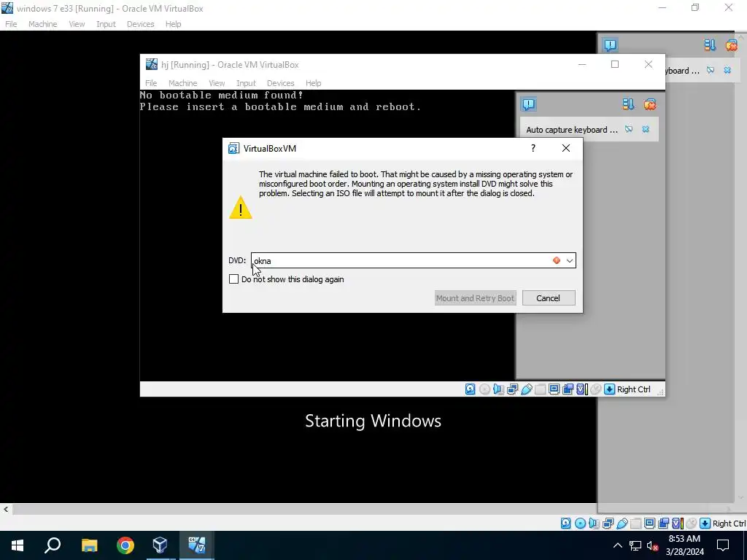Click hard disk indicator in windows 7 e33 status bar

[565, 524]
